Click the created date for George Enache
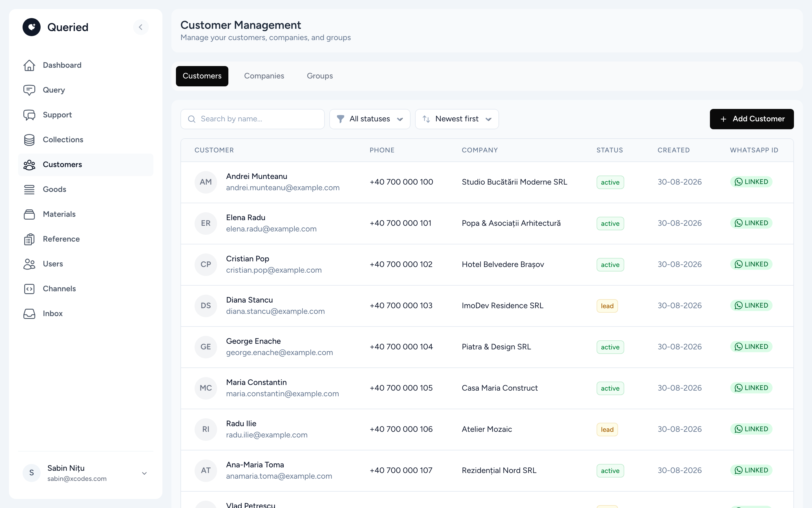 679,347
